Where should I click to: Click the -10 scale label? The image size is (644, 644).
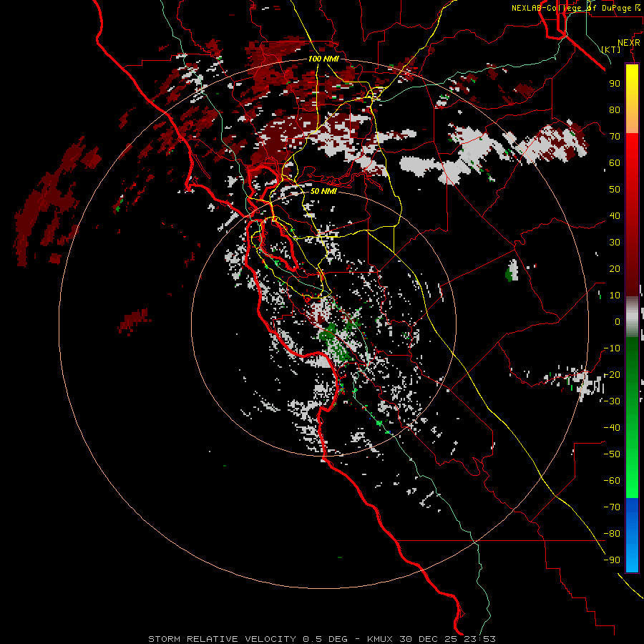point(612,348)
